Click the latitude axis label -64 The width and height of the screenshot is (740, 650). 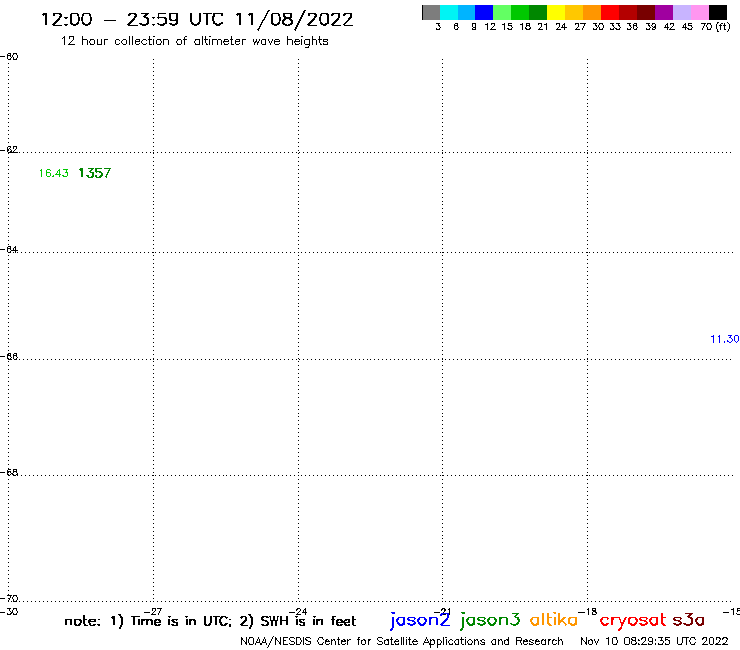point(9,249)
